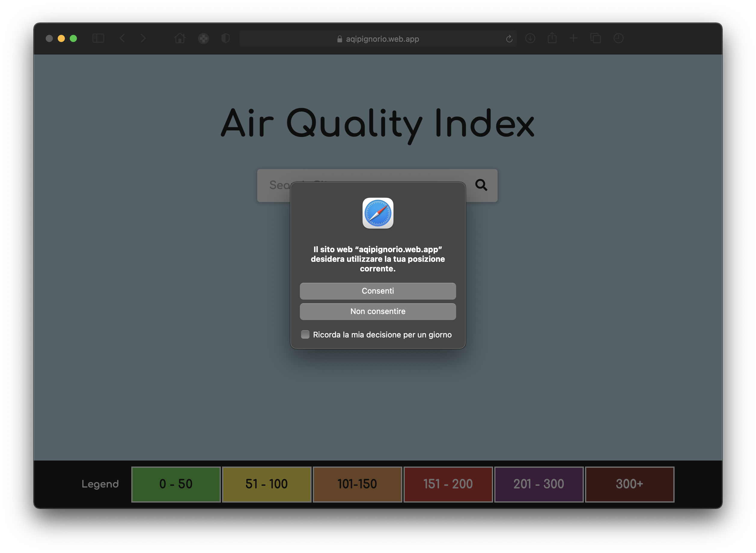Click the privacy shield icon
Image resolution: width=756 pixels, height=553 pixels.
[x=225, y=38]
